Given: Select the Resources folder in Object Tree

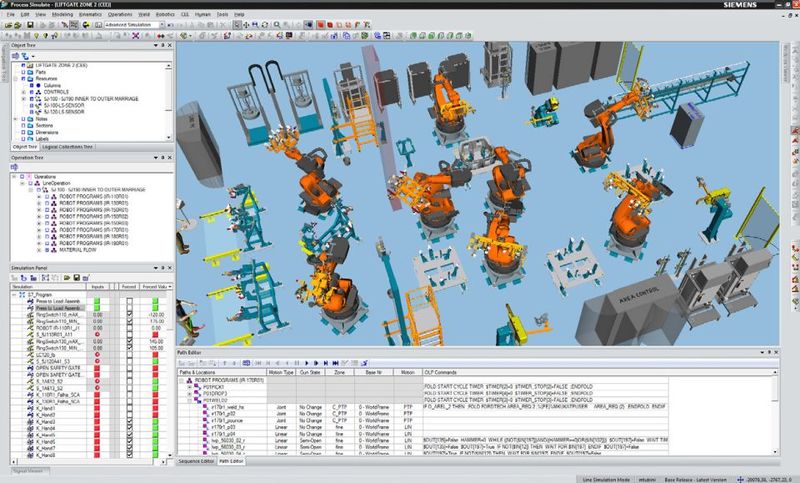Looking at the screenshot, I should click(46, 78).
